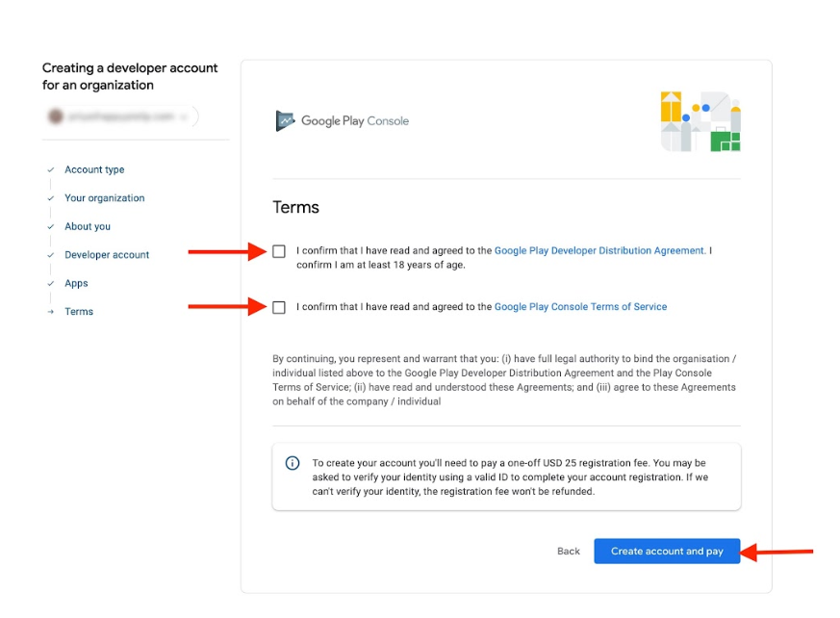Click the info icon in registration fee notice
The height and width of the screenshot is (618, 840).
point(292,463)
